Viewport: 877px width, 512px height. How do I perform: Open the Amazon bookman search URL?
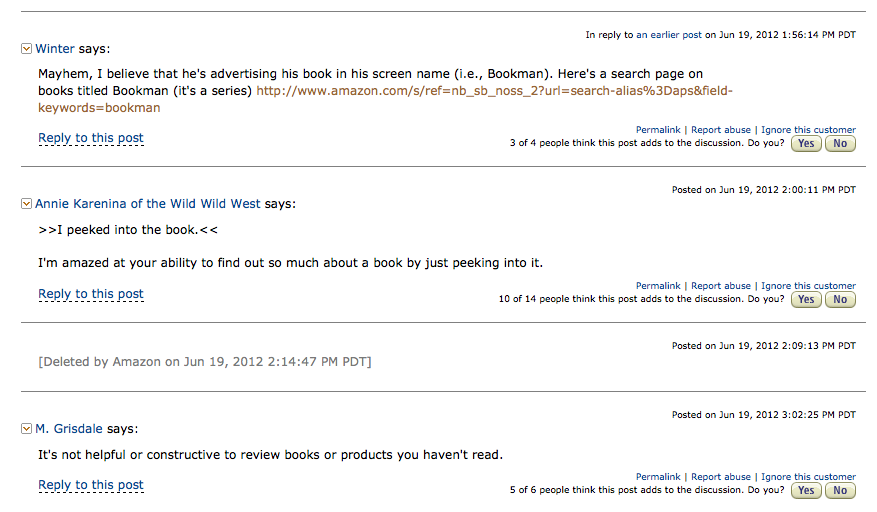coord(385,99)
